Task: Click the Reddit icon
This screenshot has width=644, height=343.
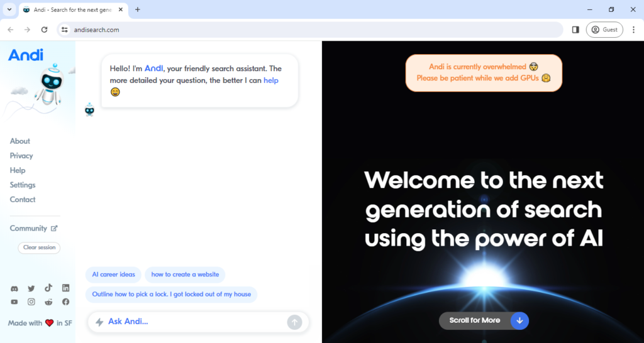Action: pos(48,302)
